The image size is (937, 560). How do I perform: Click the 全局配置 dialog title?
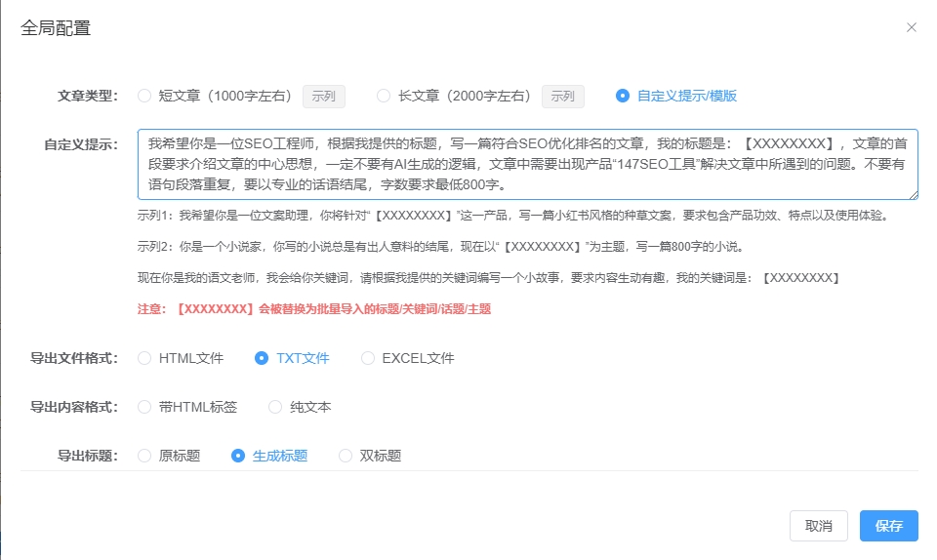pyautogui.click(x=56, y=28)
